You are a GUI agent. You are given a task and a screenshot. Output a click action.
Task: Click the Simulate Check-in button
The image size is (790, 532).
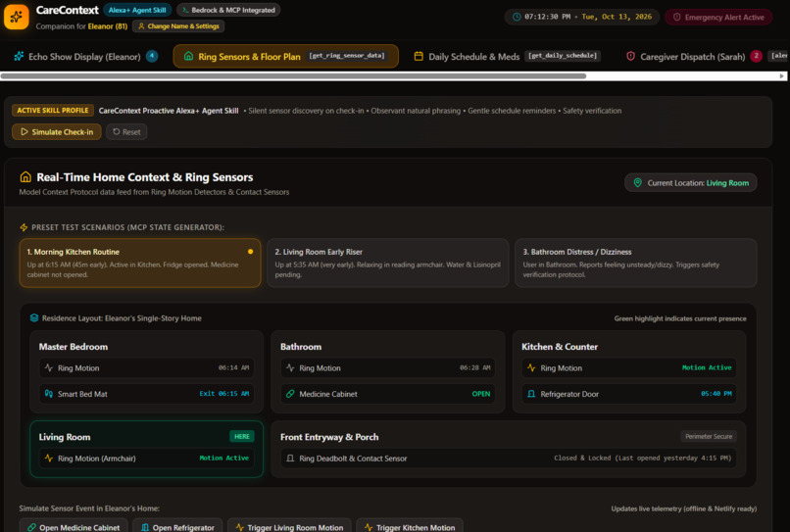point(57,132)
